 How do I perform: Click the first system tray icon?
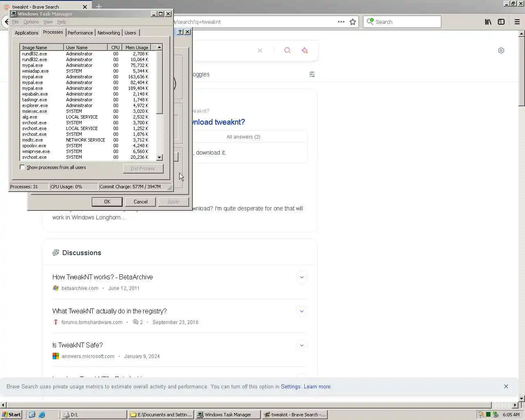pos(481,415)
